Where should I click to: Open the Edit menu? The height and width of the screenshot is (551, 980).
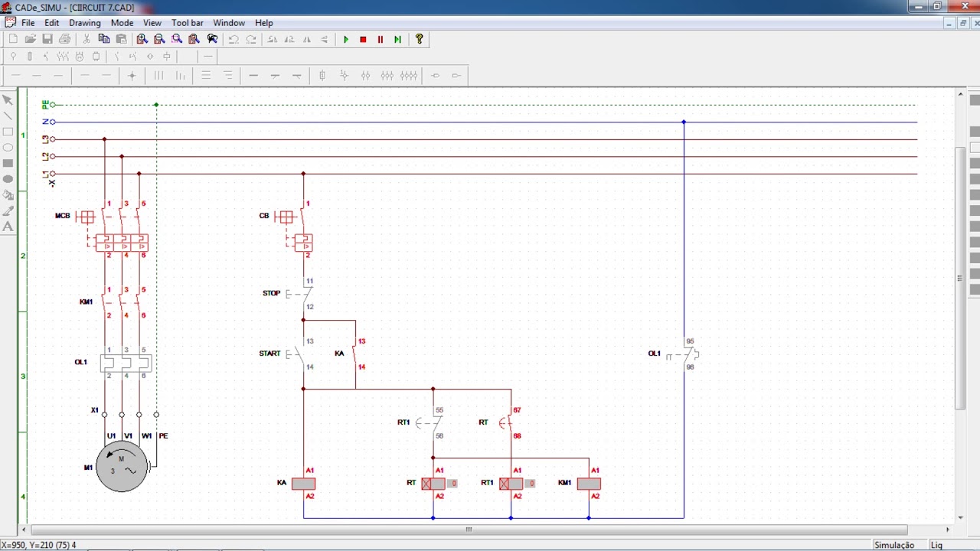tap(51, 23)
